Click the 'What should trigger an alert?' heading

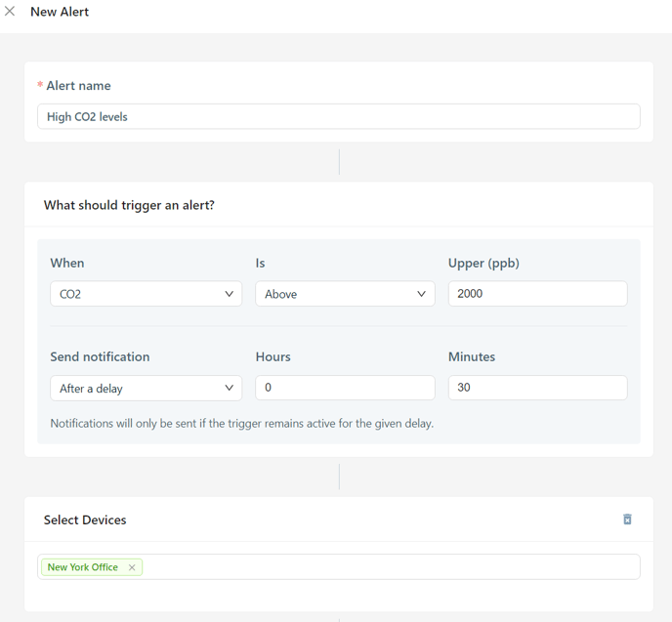pyautogui.click(x=129, y=205)
